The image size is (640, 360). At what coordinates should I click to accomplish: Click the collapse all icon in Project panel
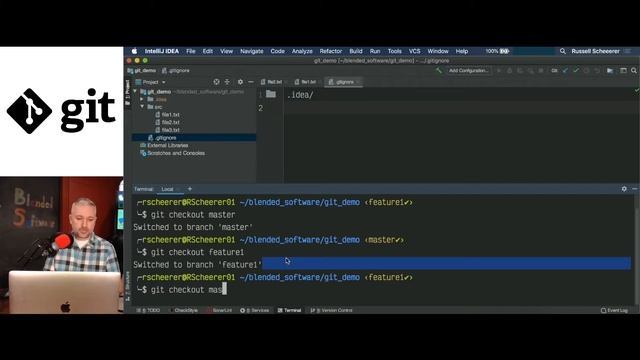(x=227, y=82)
